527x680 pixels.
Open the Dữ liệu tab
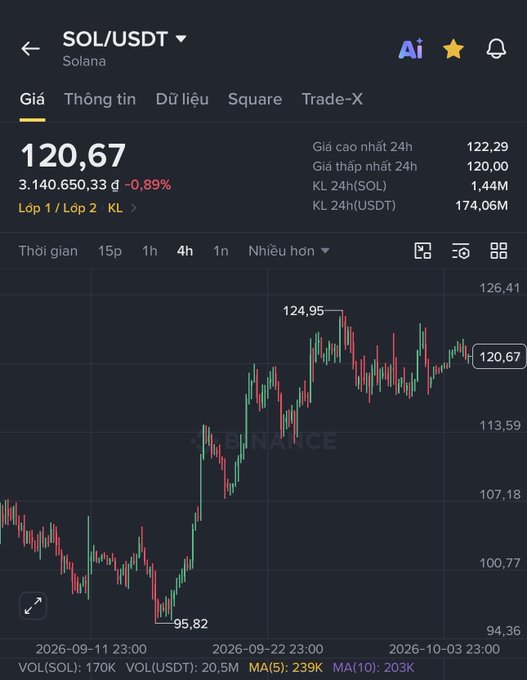(182, 99)
